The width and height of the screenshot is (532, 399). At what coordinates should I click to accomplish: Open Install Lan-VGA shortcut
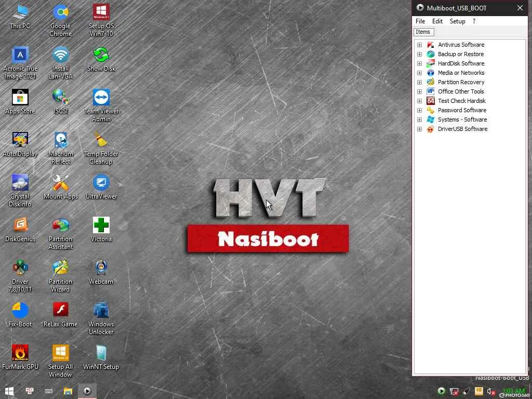click(x=60, y=63)
